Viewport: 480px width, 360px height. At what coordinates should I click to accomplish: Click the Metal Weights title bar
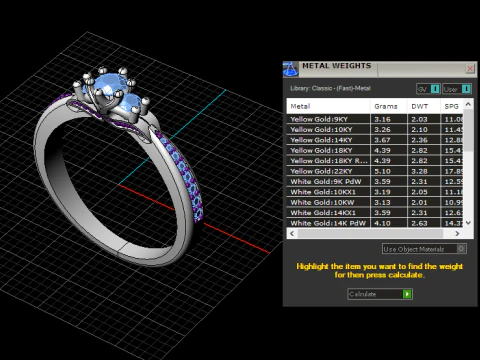point(380,69)
